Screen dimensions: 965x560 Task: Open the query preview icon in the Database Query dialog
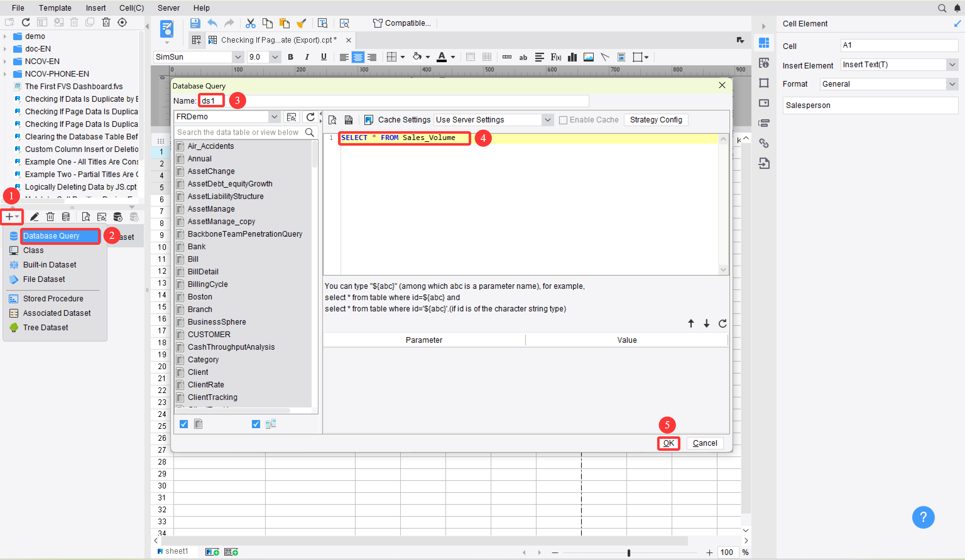[x=332, y=120]
